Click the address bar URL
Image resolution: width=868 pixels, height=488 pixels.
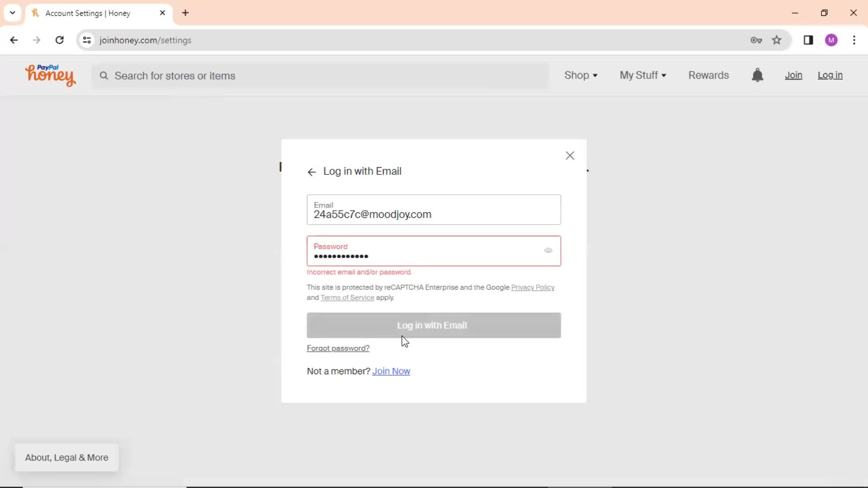click(145, 40)
